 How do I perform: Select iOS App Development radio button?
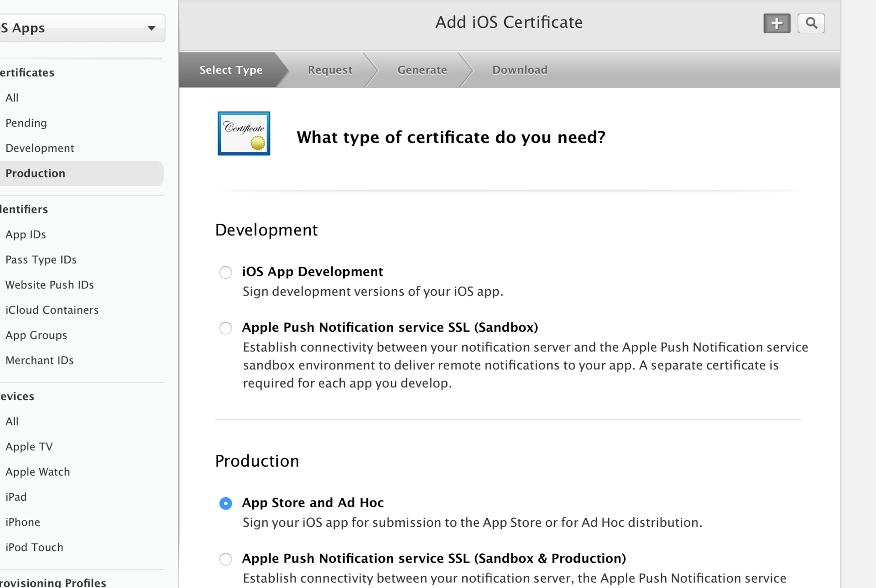(x=225, y=272)
